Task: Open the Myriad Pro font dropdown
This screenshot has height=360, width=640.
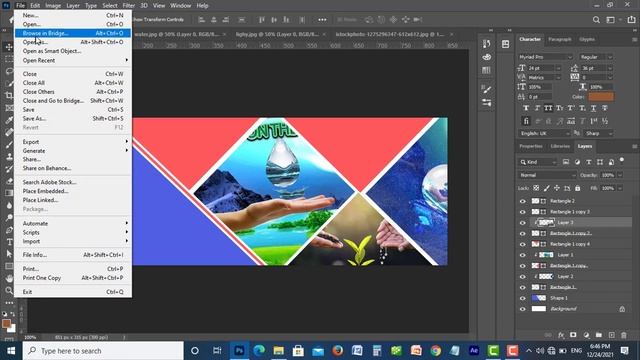Action: pos(545,57)
